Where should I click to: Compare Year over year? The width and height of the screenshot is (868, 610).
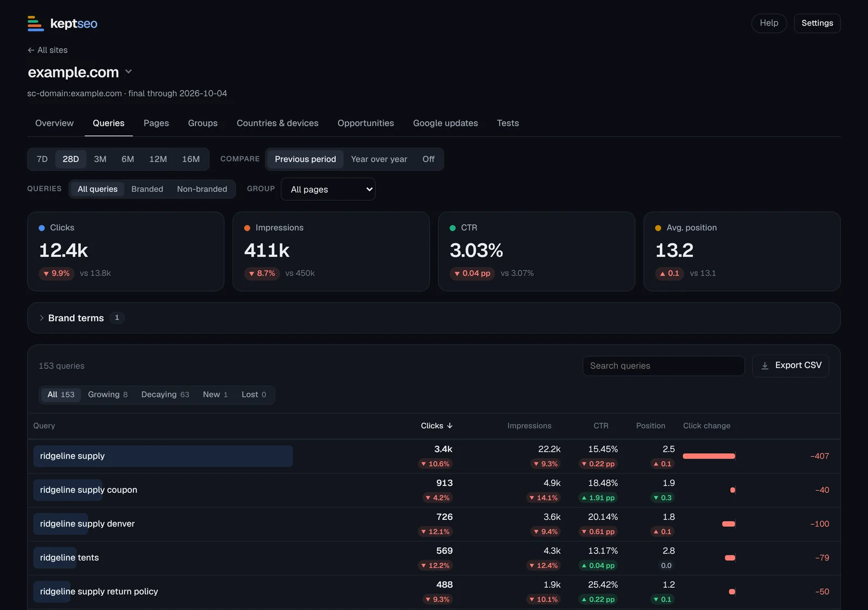(x=379, y=159)
